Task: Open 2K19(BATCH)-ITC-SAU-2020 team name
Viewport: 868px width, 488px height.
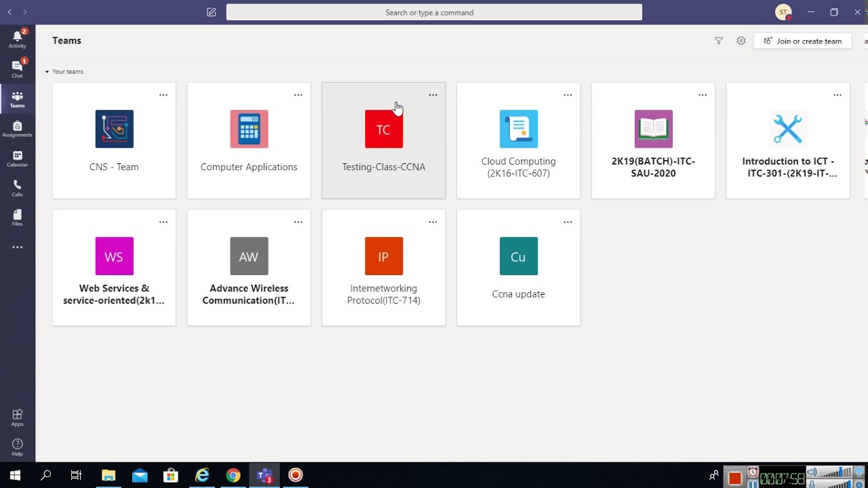Action: [x=654, y=167]
